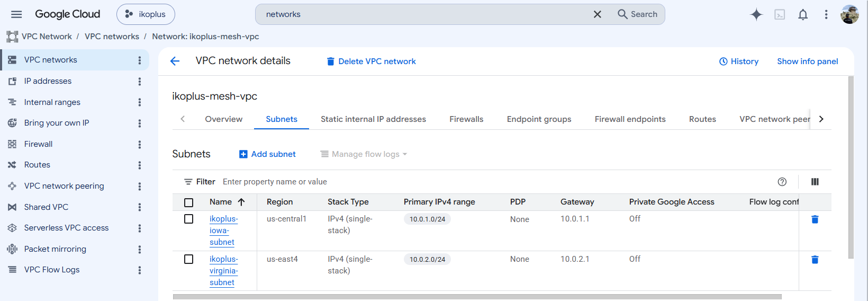
Task: Clear the search box with X icon
Action: point(597,14)
